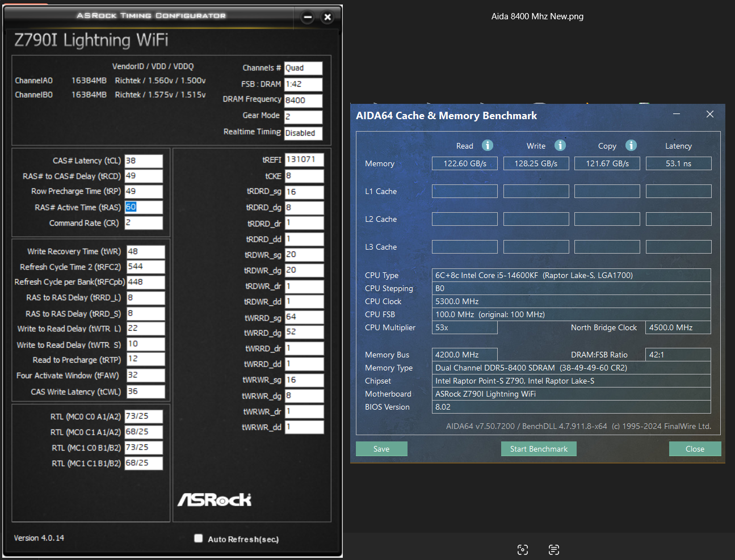Close the AIDA64 window with the X icon
The width and height of the screenshot is (735, 560).
pyautogui.click(x=710, y=114)
